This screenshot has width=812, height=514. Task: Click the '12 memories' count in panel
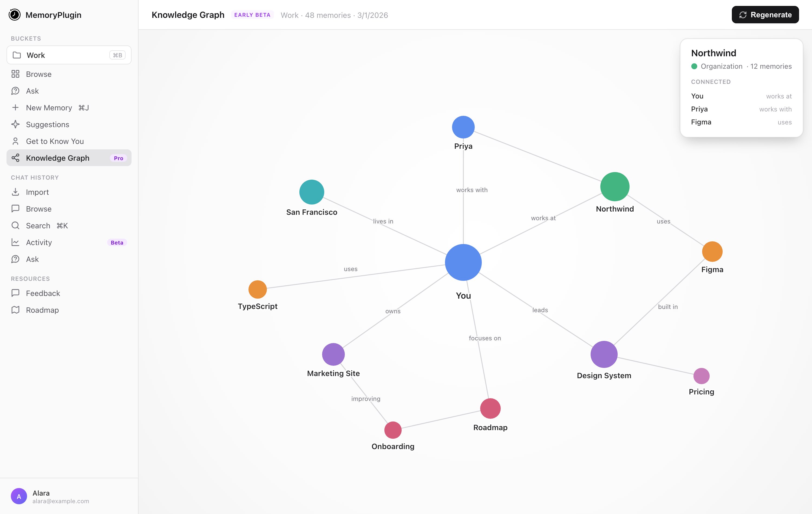click(x=771, y=66)
